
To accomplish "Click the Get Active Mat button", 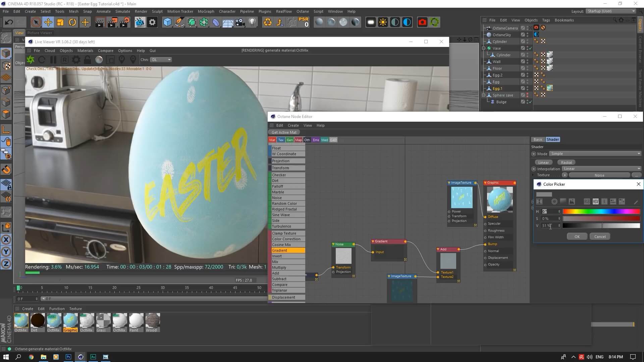I will (284, 132).
